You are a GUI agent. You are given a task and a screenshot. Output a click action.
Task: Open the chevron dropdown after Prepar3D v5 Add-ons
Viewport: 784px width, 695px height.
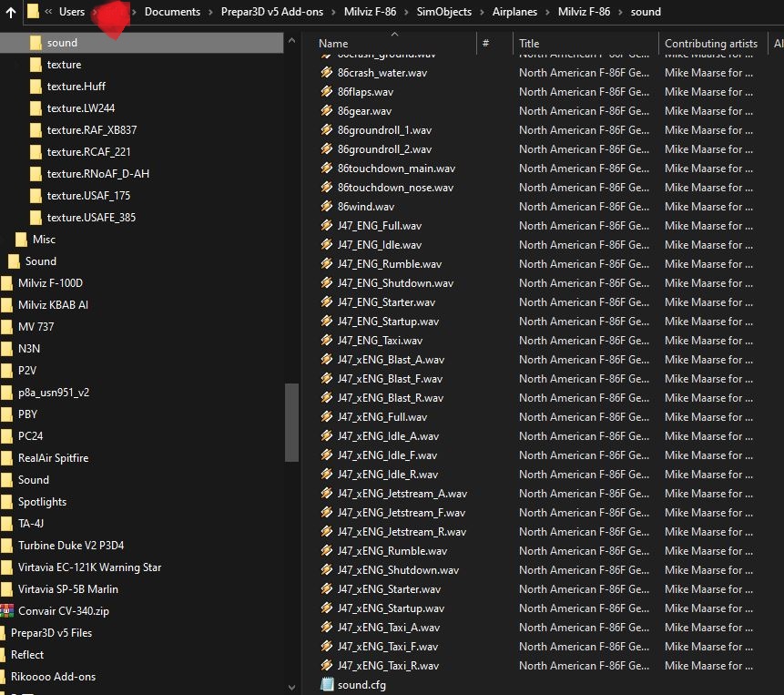click(x=333, y=12)
